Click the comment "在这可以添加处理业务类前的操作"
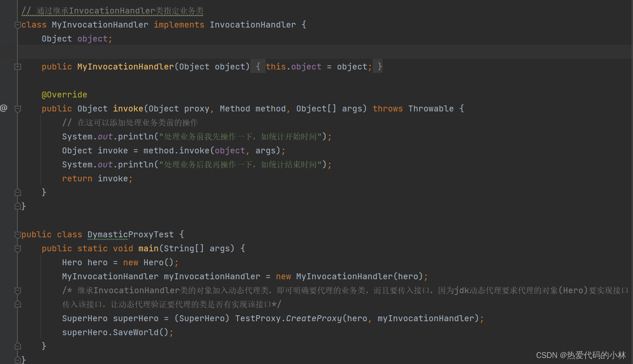The height and width of the screenshot is (364, 633). (137, 122)
